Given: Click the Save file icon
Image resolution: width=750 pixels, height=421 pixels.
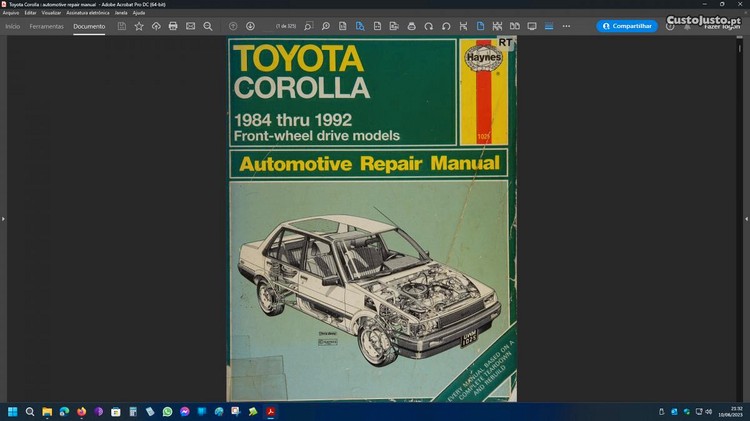Looking at the screenshot, I should click(122, 26).
